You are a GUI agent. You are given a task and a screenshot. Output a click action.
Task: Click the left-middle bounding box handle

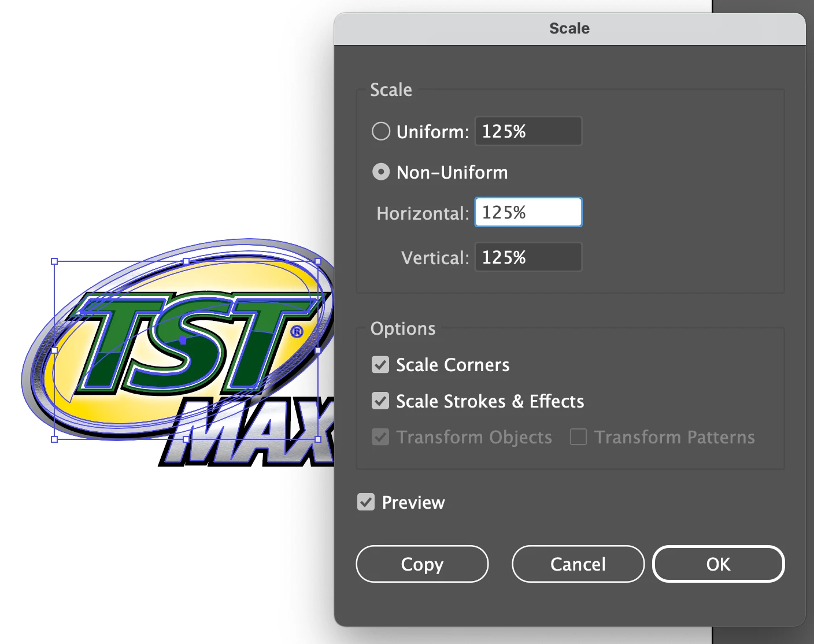coord(54,350)
